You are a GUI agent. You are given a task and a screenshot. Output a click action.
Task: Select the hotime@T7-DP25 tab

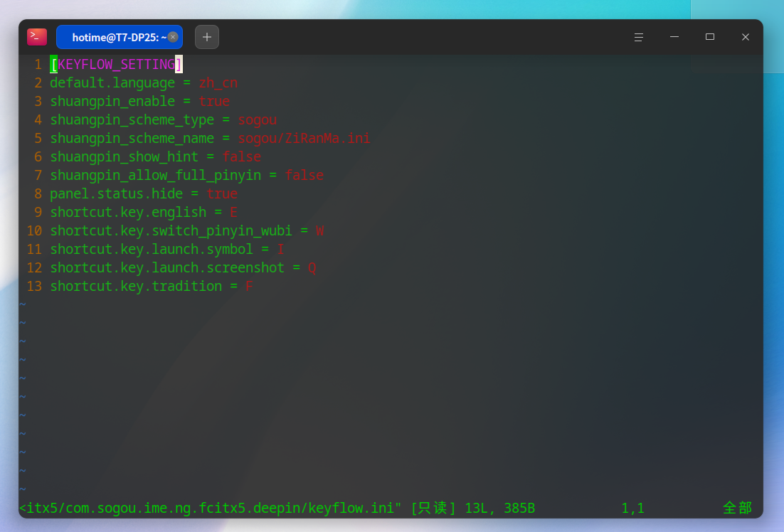click(x=120, y=37)
